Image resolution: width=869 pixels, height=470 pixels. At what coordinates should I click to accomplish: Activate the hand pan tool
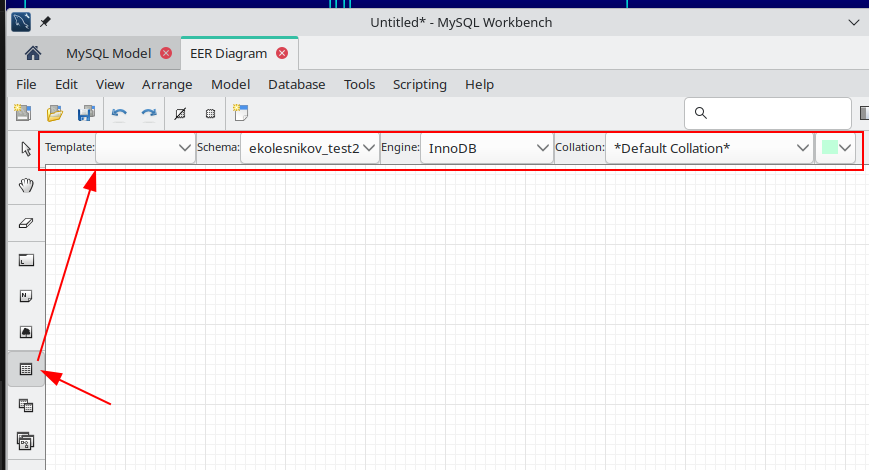(x=26, y=185)
